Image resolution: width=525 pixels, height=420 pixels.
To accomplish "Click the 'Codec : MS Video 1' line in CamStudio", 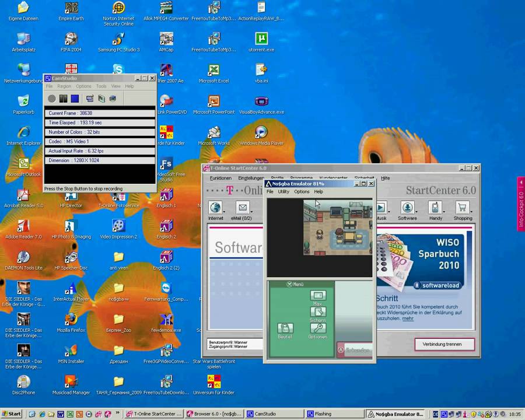I will 100,142.
